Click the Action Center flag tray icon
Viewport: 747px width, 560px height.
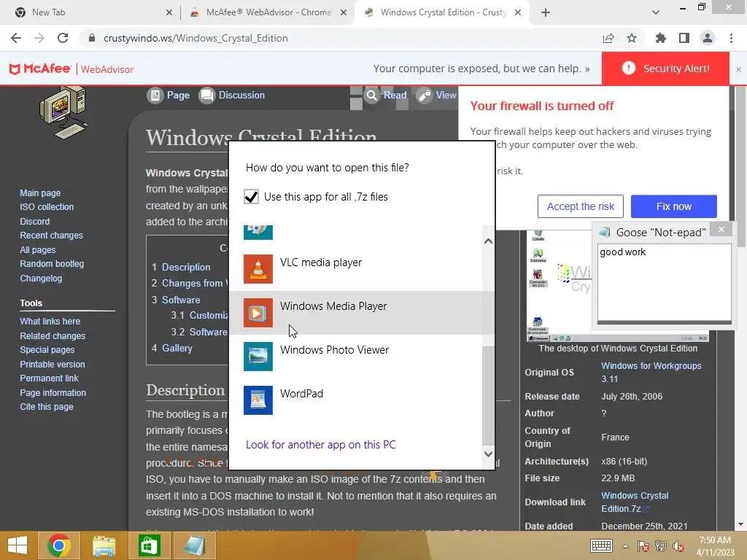(x=643, y=546)
